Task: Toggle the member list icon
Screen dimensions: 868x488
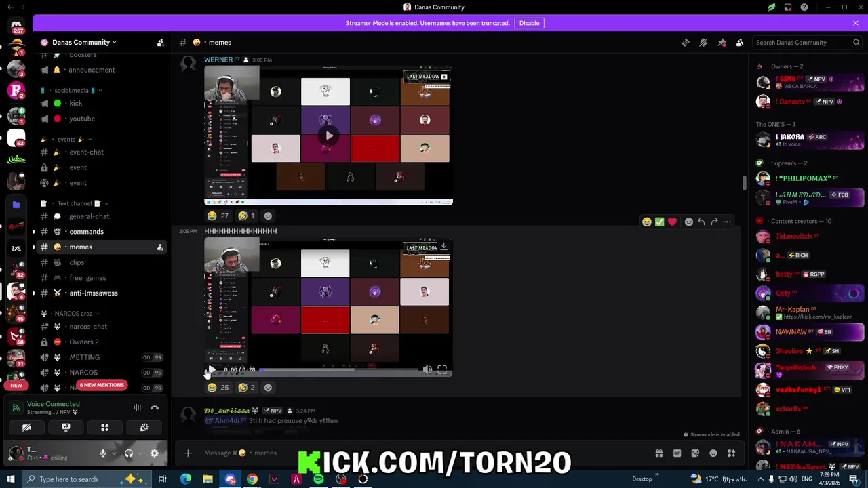Action: 740,42
